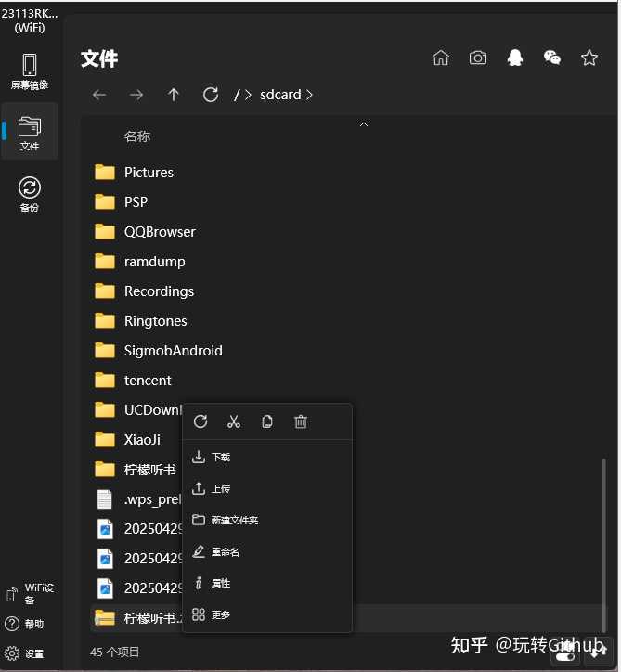
Task: Click the sort arrow above the 名称 column
Action: tap(364, 123)
